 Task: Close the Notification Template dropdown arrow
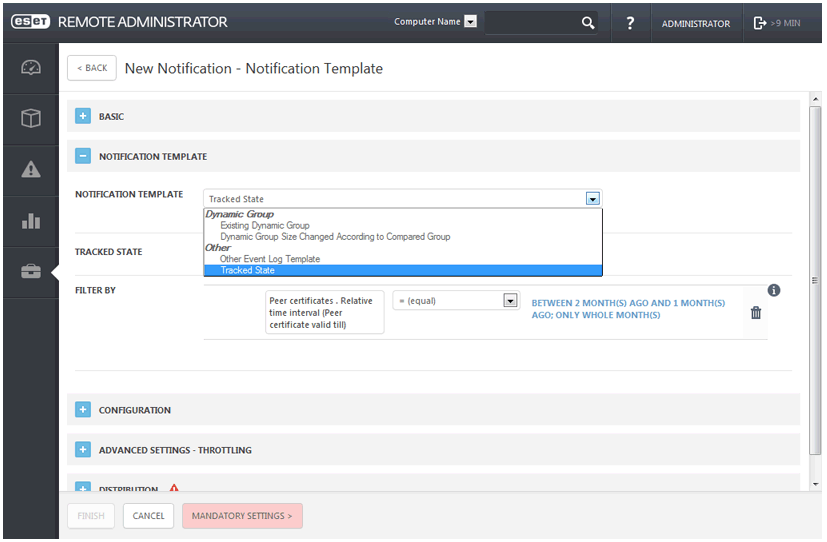pos(593,199)
